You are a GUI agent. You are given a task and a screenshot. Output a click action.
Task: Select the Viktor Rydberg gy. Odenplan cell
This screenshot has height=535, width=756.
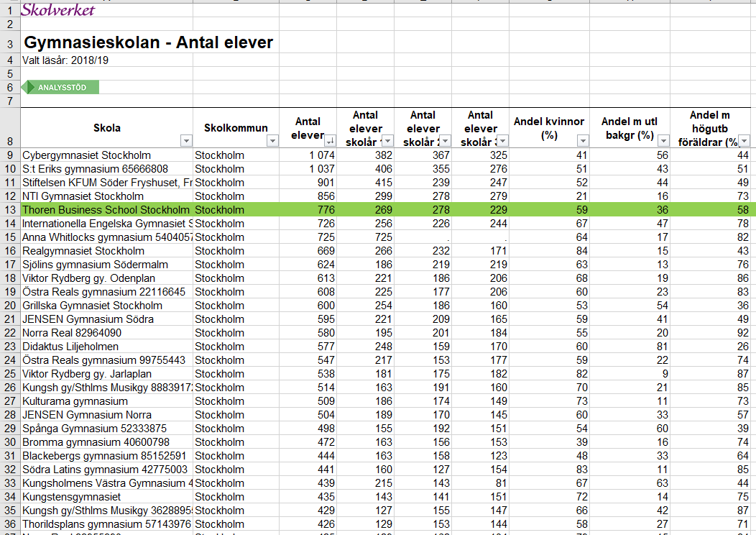click(106, 278)
